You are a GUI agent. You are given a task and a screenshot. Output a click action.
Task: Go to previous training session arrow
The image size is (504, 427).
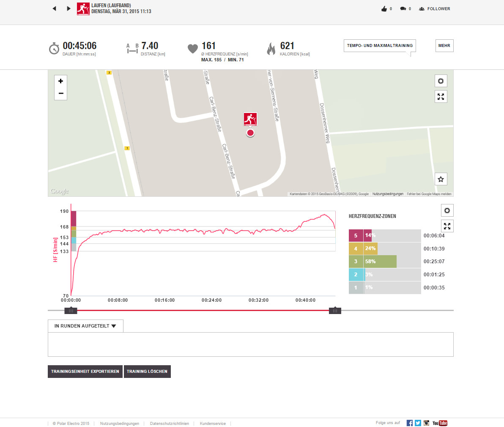54,8
